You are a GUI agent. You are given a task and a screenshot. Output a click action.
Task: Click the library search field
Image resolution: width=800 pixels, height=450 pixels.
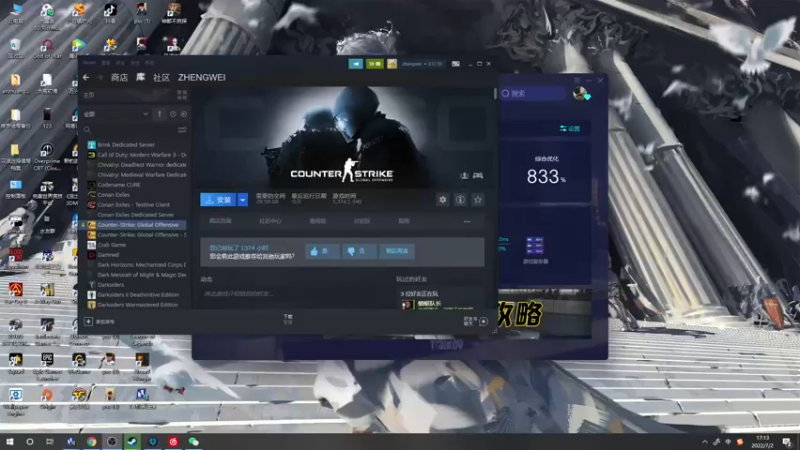click(x=130, y=130)
